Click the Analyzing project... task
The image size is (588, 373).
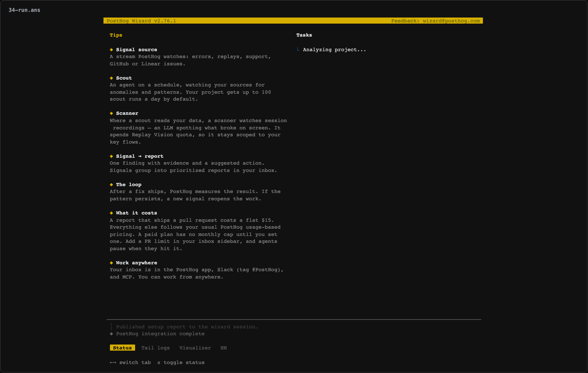335,49
